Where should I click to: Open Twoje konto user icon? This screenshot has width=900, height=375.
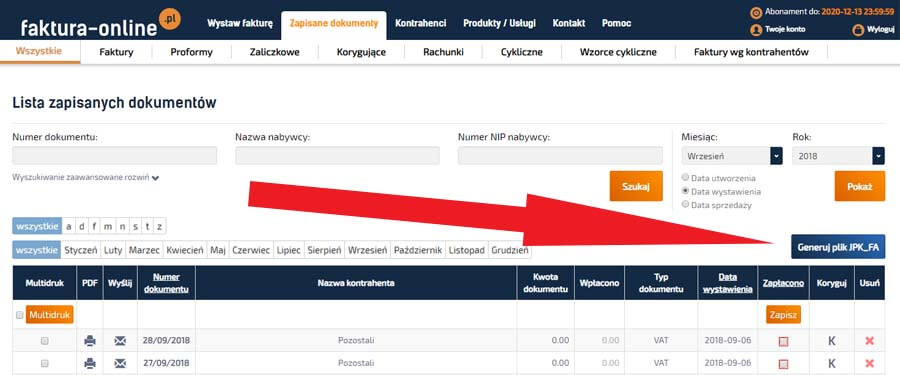click(756, 30)
